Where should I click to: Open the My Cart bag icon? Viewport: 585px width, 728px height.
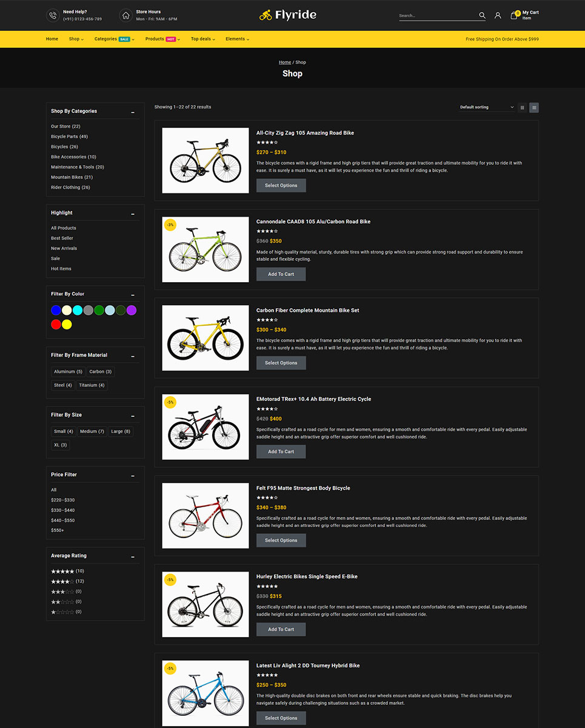tap(514, 16)
